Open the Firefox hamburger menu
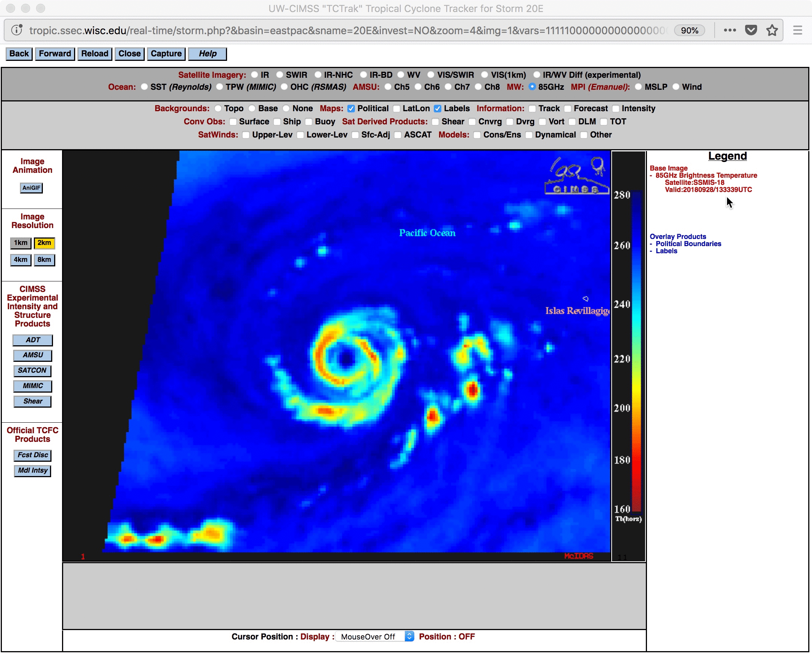812x653 pixels. pos(797,30)
